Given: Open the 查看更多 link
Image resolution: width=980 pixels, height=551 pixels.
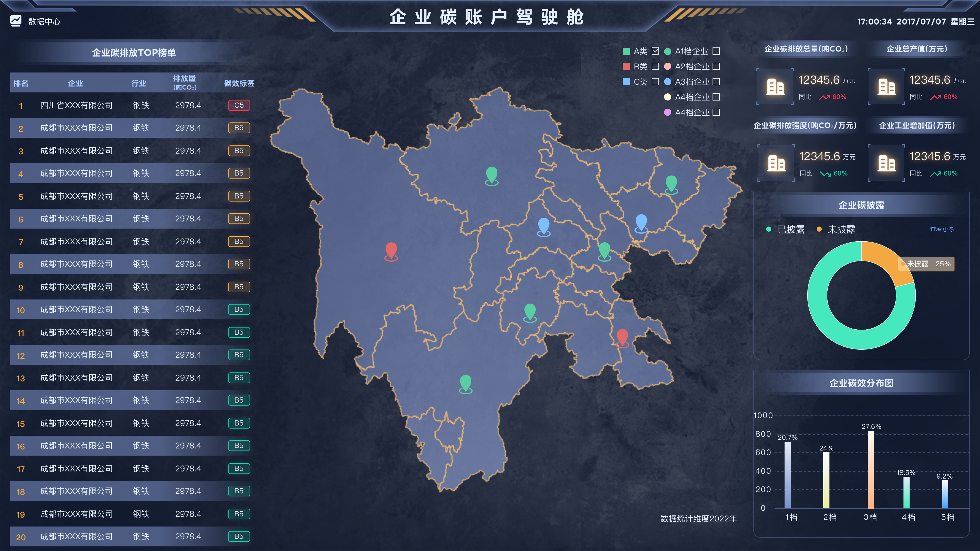Looking at the screenshot, I should click(942, 229).
